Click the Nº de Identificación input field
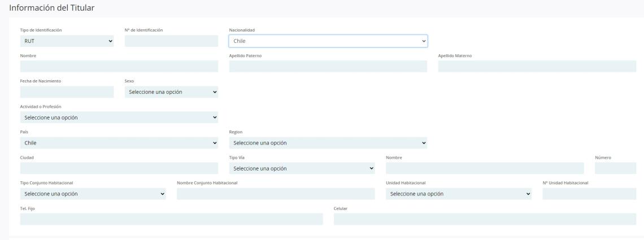 point(171,41)
